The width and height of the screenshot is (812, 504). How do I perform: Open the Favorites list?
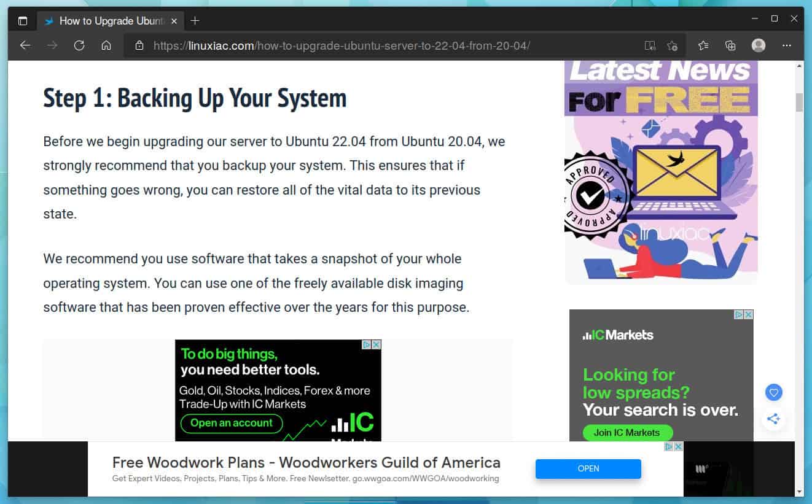[x=703, y=45]
